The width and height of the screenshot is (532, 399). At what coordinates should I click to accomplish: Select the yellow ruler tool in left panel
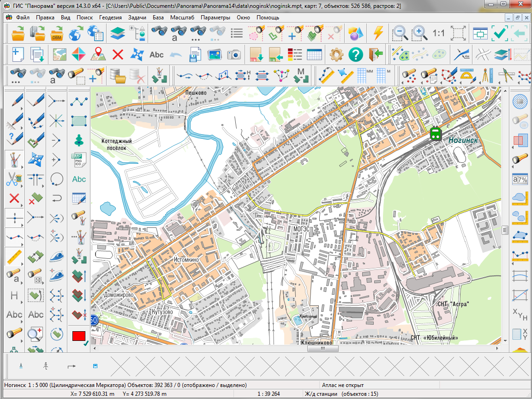click(14, 257)
